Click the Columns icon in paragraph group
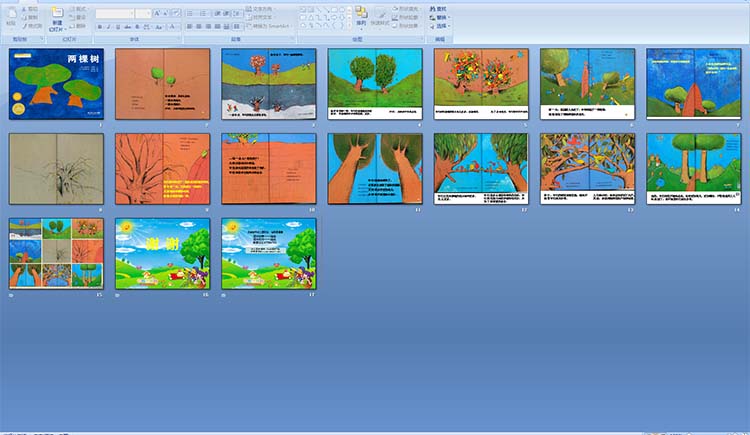The width and height of the screenshot is (750, 435). coord(237,26)
